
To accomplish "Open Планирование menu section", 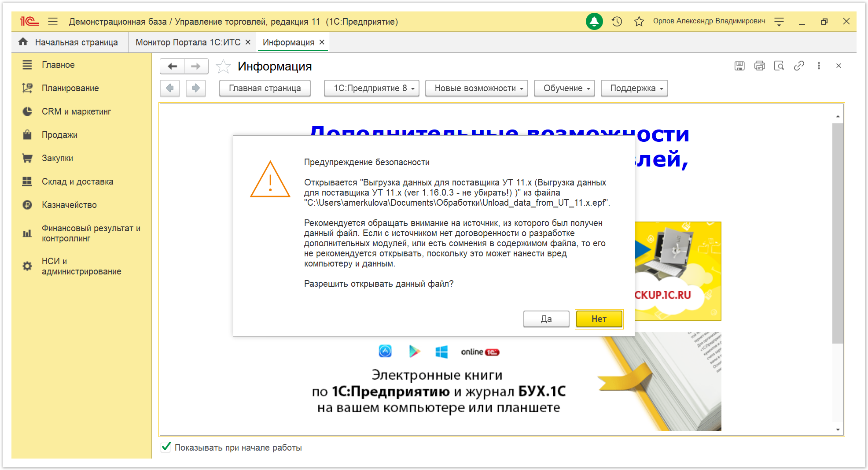I will point(70,88).
